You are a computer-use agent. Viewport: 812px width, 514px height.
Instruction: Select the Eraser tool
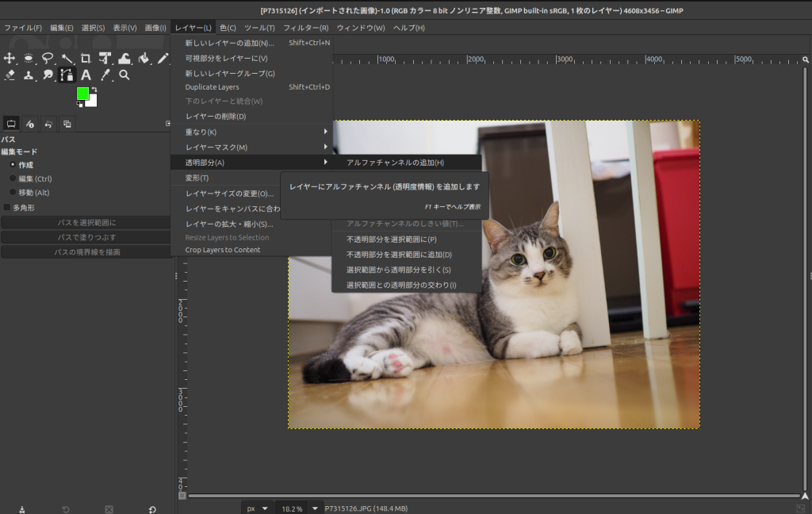coord(10,75)
